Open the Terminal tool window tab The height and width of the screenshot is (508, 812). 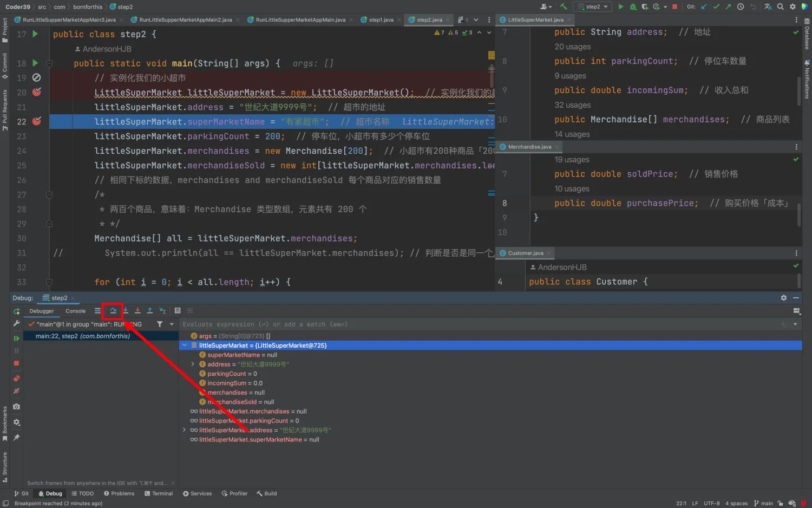coord(159,493)
